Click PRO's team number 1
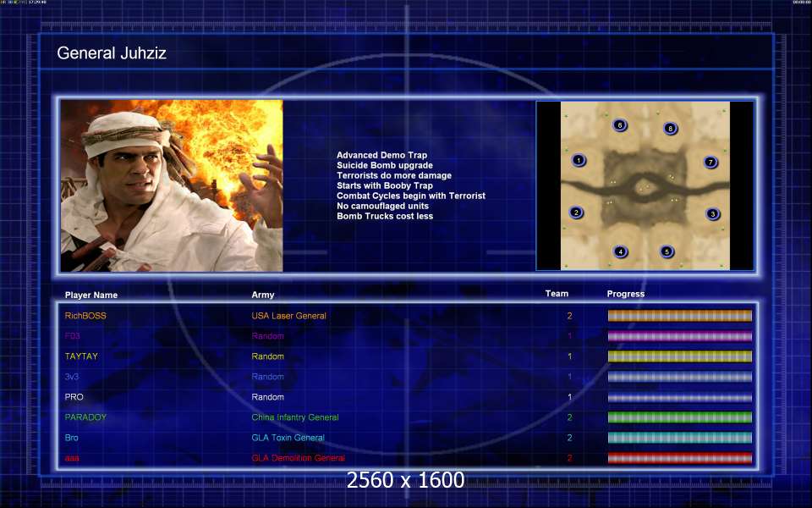The height and width of the screenshot is (508, 812). point(569,397)
